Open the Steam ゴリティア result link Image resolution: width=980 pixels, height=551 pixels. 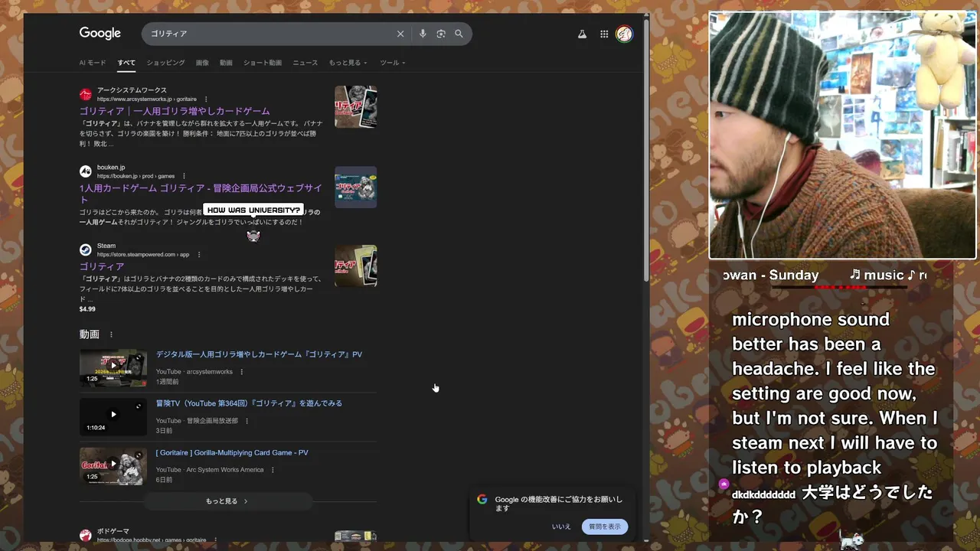[102, 266]
